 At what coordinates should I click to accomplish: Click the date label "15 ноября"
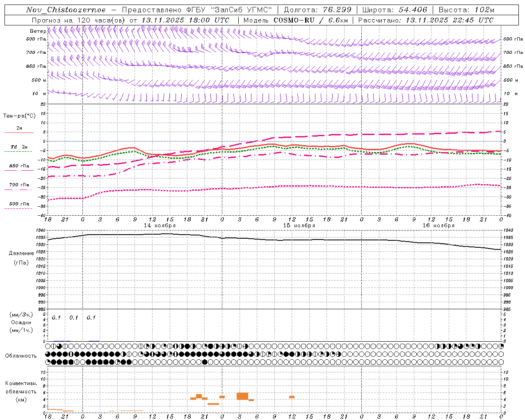pos(299,226)
